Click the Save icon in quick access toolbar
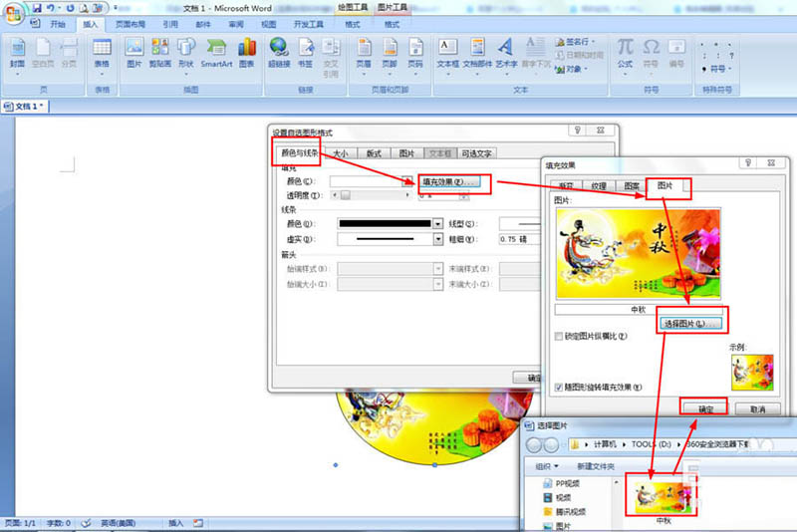 pos(37,8)
